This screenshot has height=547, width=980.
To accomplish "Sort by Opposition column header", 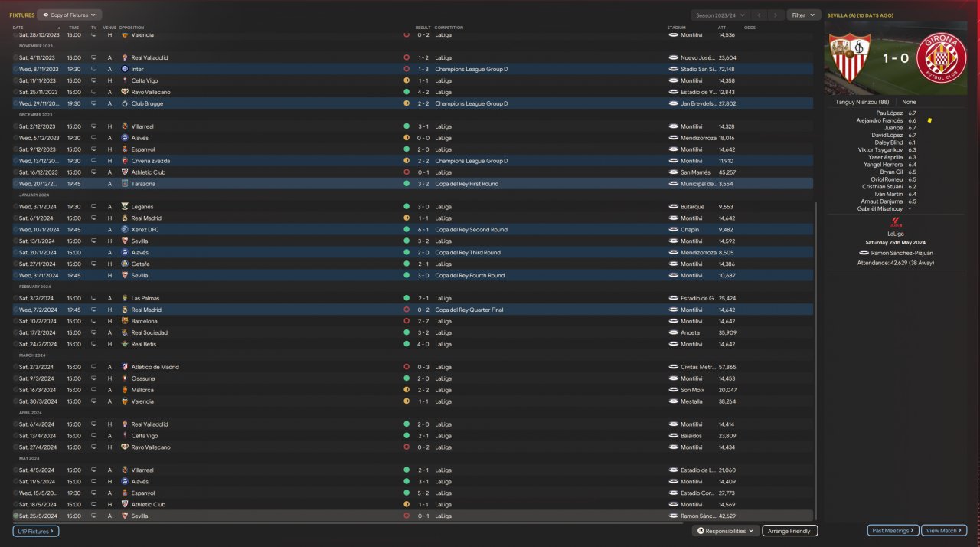I will (131, 28).
